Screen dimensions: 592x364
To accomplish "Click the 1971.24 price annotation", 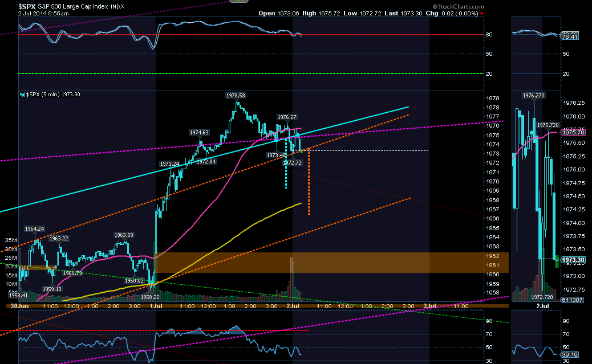I will (x=169, y=163).
